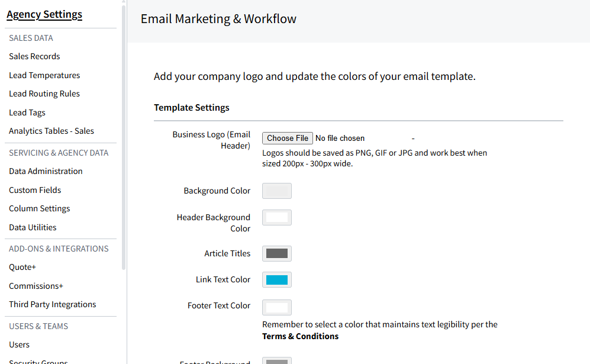This screenshot has height=364, width=590.
Task: Click the Agency Settings heading link
Action: pos(44,14)
